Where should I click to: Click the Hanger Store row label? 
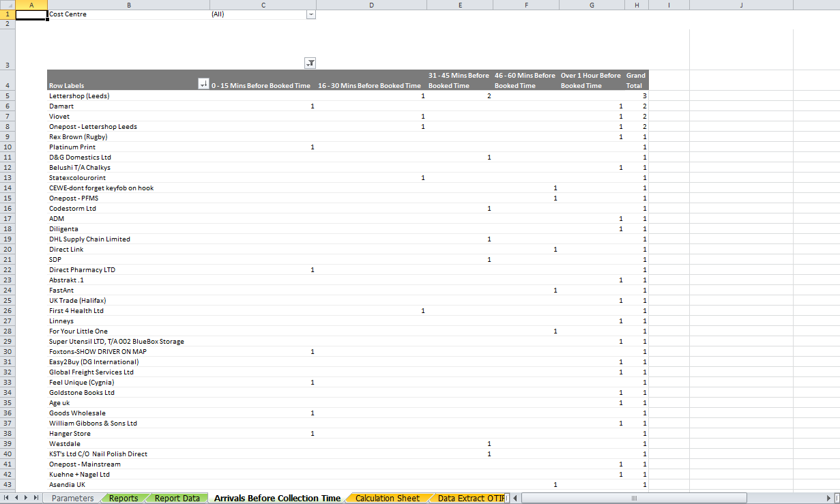pyautogui.click(x=128, y=434)
